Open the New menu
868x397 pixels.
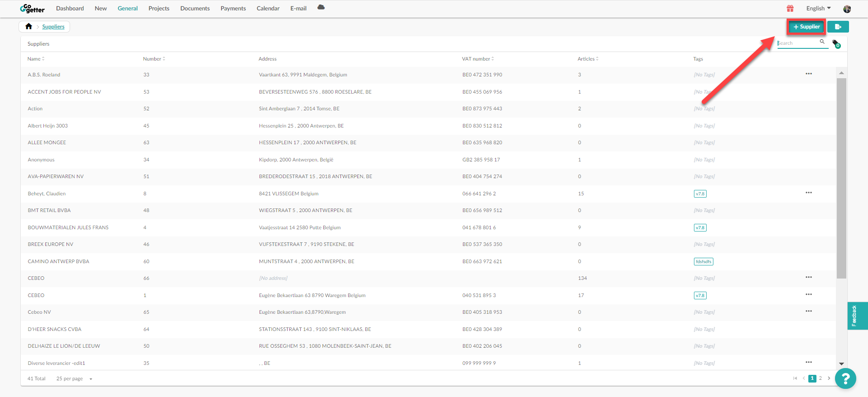pyautogui.click(x=101, y=9)
